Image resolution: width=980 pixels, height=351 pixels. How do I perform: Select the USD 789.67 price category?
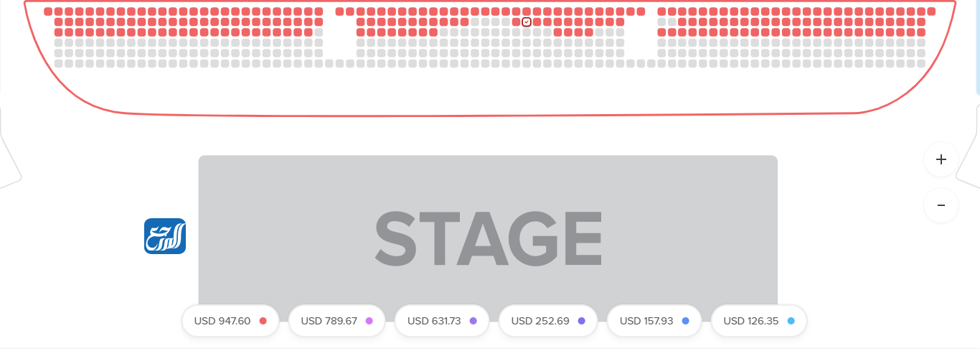(336, 321)
